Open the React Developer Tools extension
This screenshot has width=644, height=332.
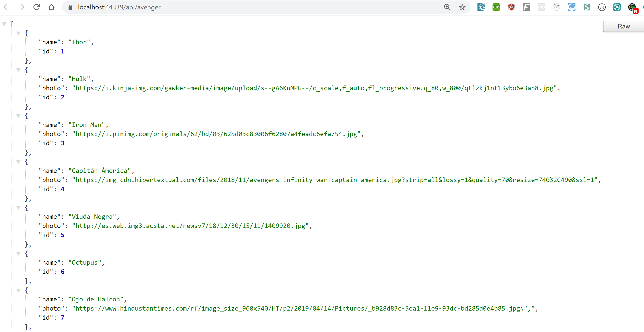coord(542,7)
